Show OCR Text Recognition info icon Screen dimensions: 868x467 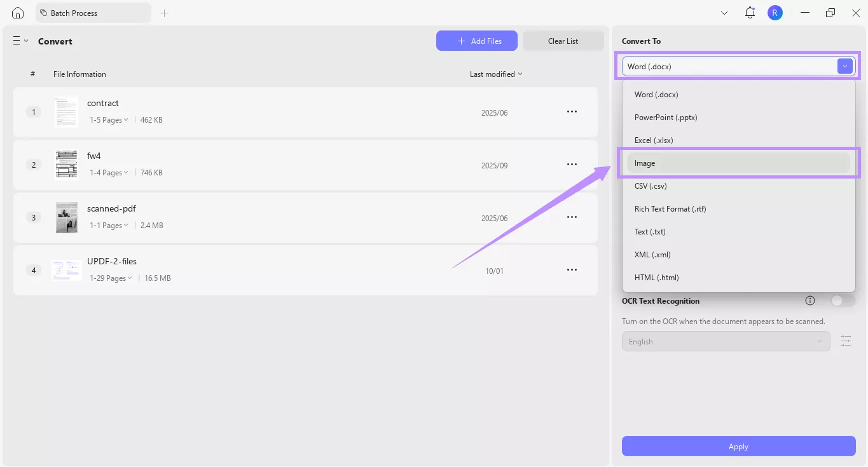pos(810,301)
